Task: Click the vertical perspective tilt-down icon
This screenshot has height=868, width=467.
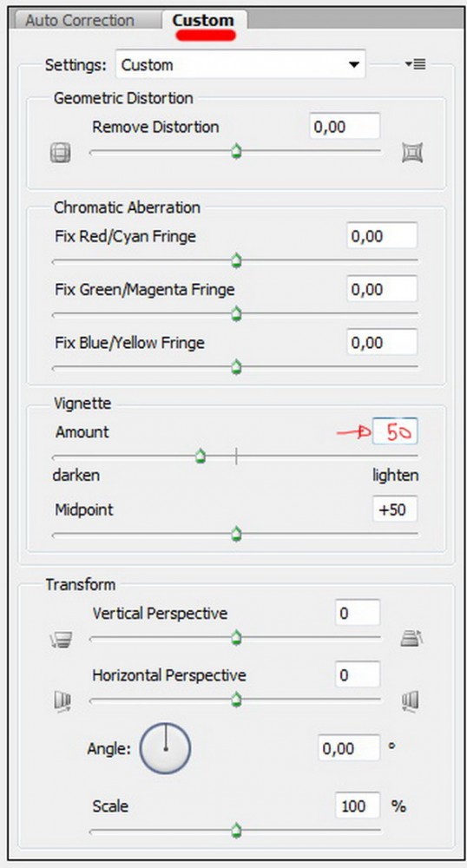Action: [x=60, y=641]
